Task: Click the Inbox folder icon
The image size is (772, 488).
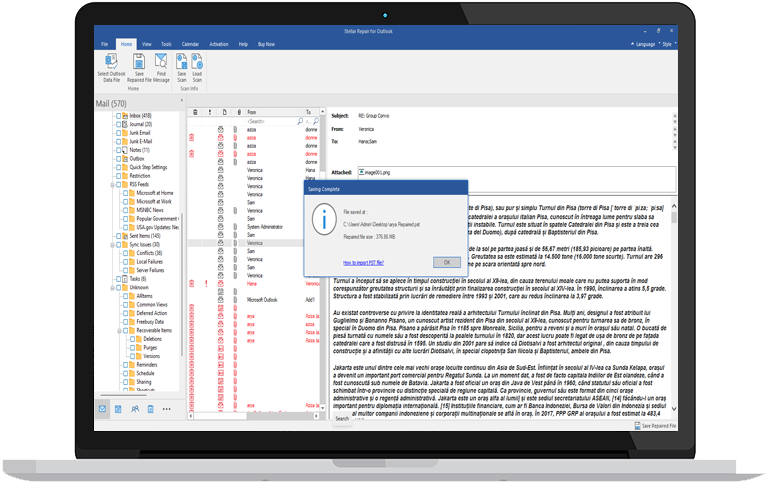Action: [x=125, y=116]
